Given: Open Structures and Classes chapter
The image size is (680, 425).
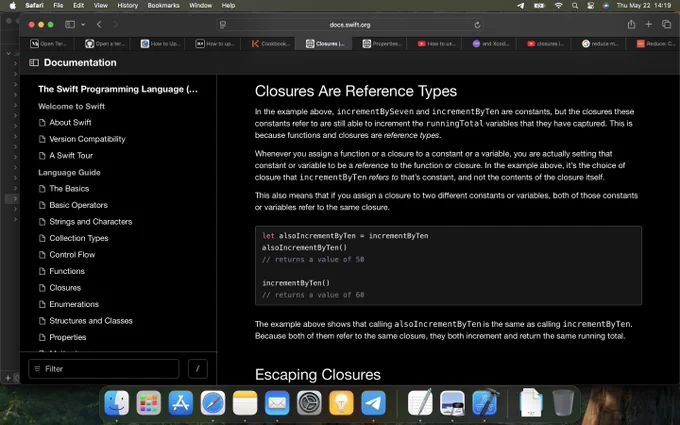Looking at the screenshot, I should (x=91, y=320).
